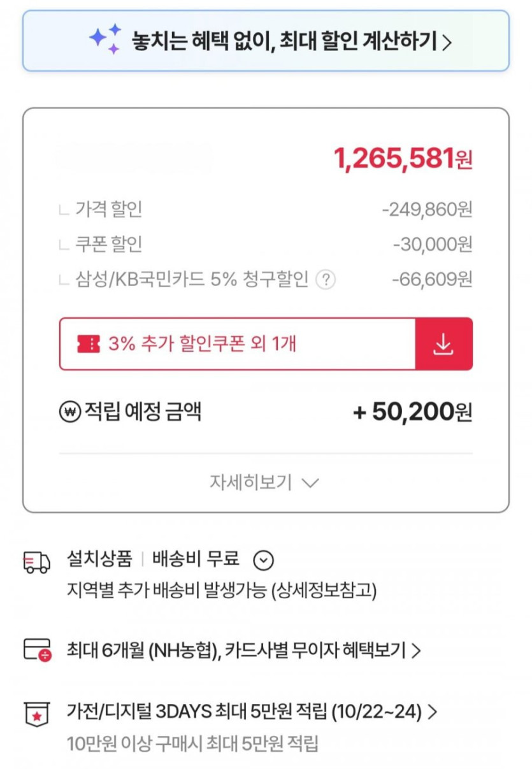
Task: Click the delivery truck icon
Action: tap(36, 561)
